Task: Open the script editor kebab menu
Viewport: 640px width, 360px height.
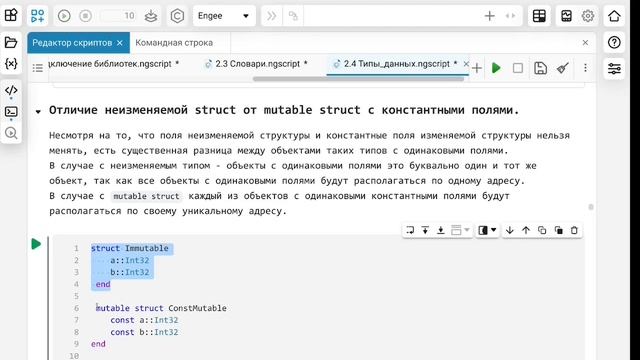Action: pos(585,68)
